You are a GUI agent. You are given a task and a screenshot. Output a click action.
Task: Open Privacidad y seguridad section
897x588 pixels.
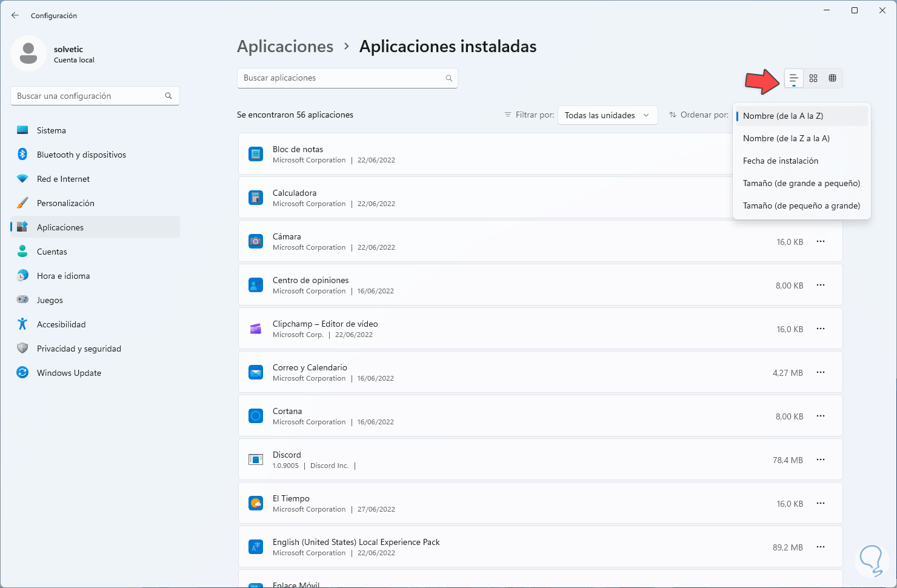pyautogui.click(x=79, y=349)
